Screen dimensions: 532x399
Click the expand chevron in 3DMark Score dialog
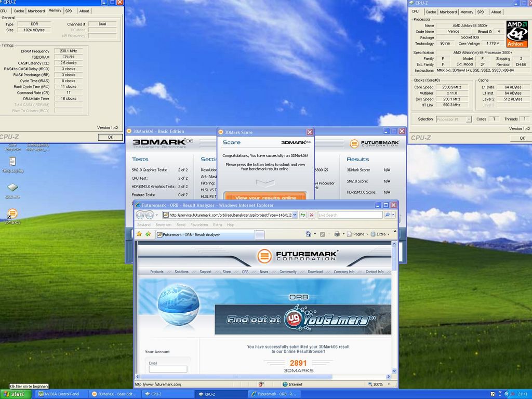pos(265,183)
